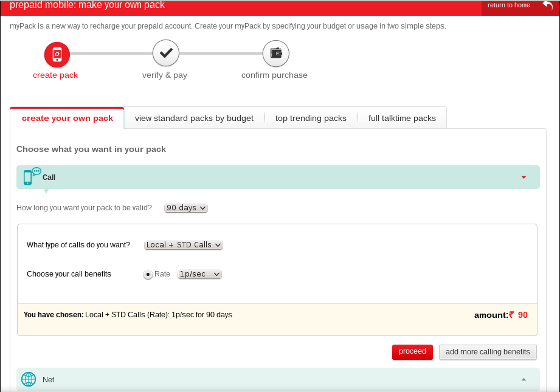Expand the Net section arrow

point(524,379)
